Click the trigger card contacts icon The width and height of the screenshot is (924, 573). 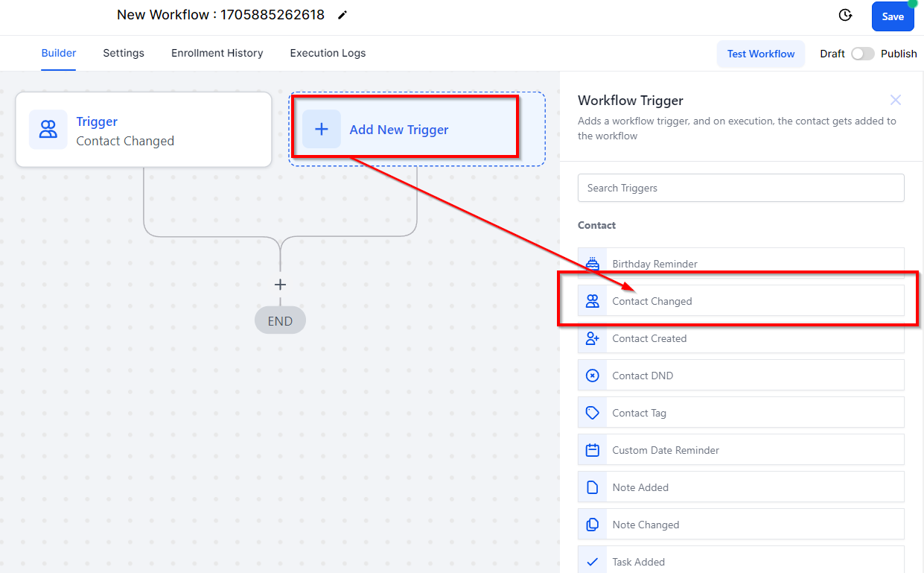[48, 130]
